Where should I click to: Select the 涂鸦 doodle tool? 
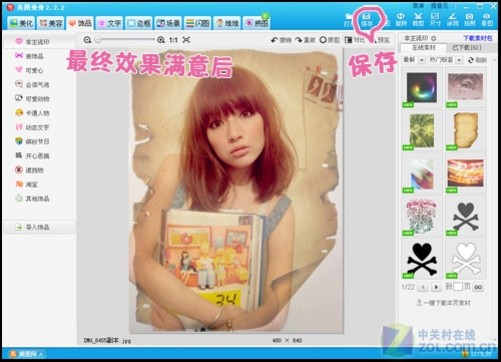click(x=453, y=20)
